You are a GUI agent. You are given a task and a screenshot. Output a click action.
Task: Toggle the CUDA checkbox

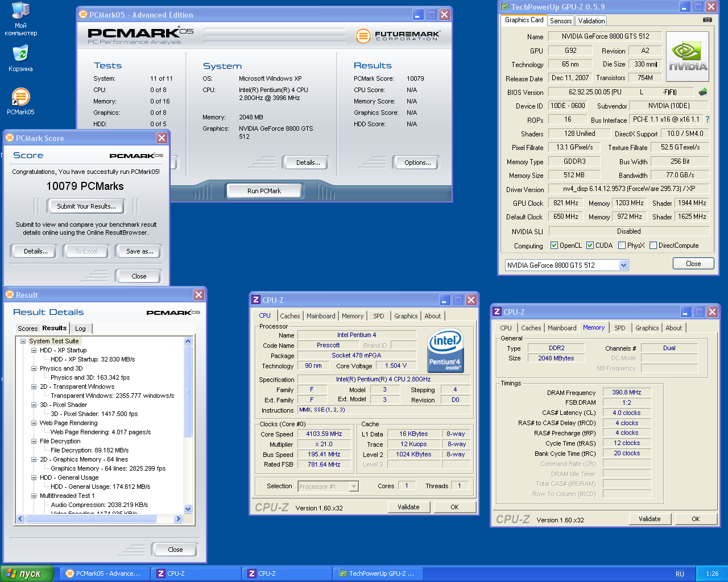590,246
